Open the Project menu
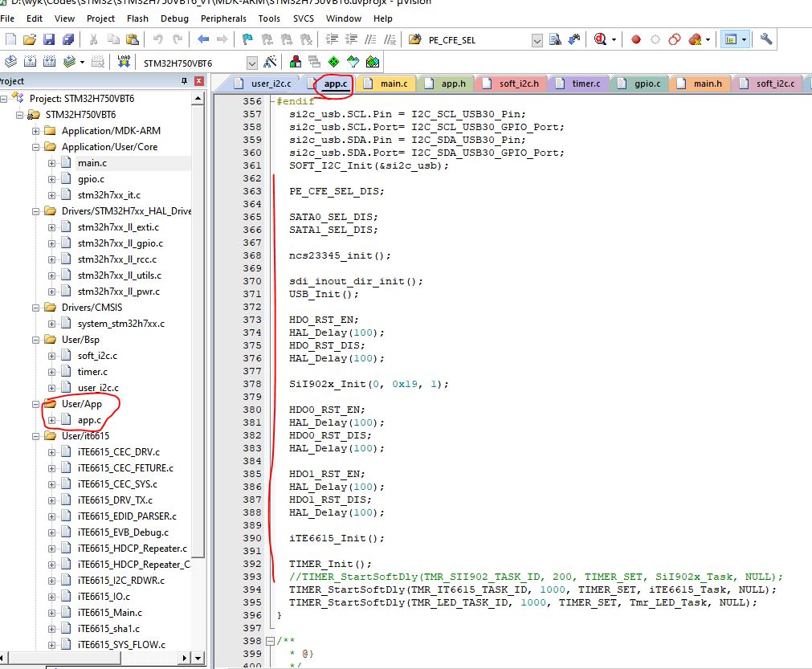This screenshot has width=812, height=669. pyautogui.click(x=100, y=18)
